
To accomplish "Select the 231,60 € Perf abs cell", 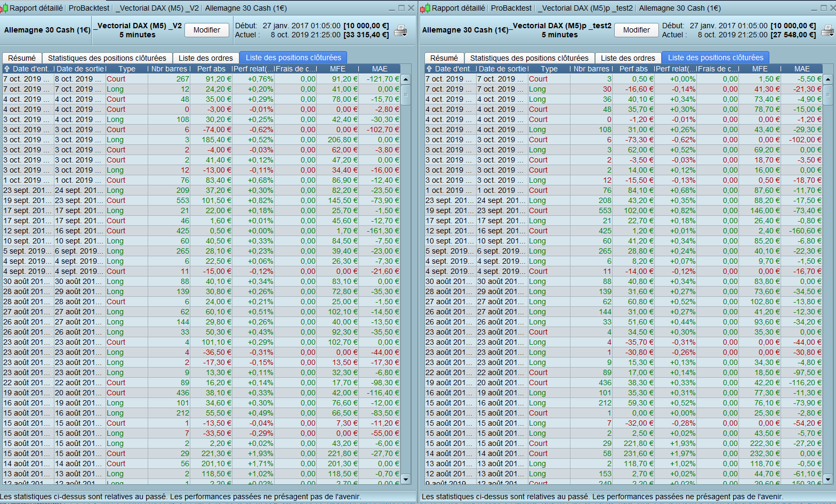I will tap(633, 453).
